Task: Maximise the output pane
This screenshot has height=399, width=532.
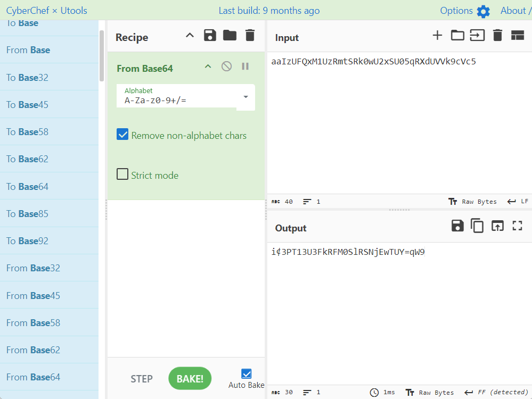Action: click(x=518, y=226)
